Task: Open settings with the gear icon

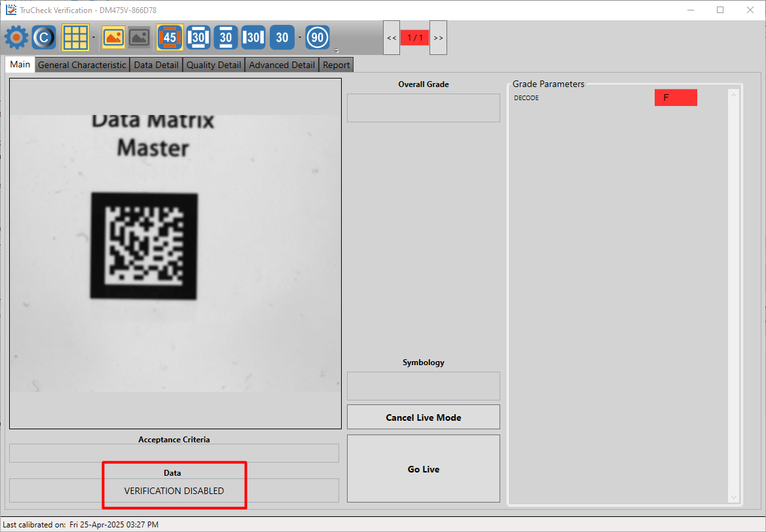Action: [16, 37]
